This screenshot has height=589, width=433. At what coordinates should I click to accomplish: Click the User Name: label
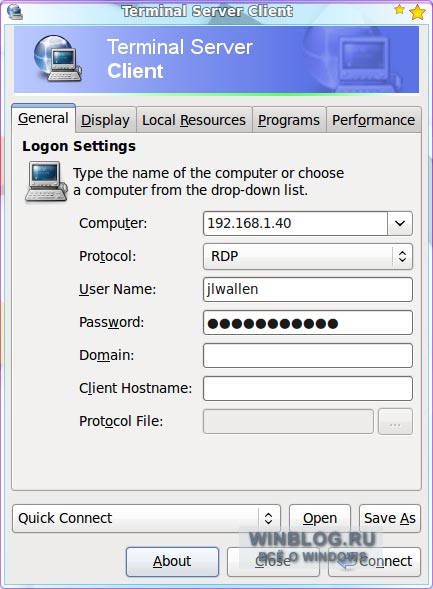pyautogui.click(x=117, y=289)
